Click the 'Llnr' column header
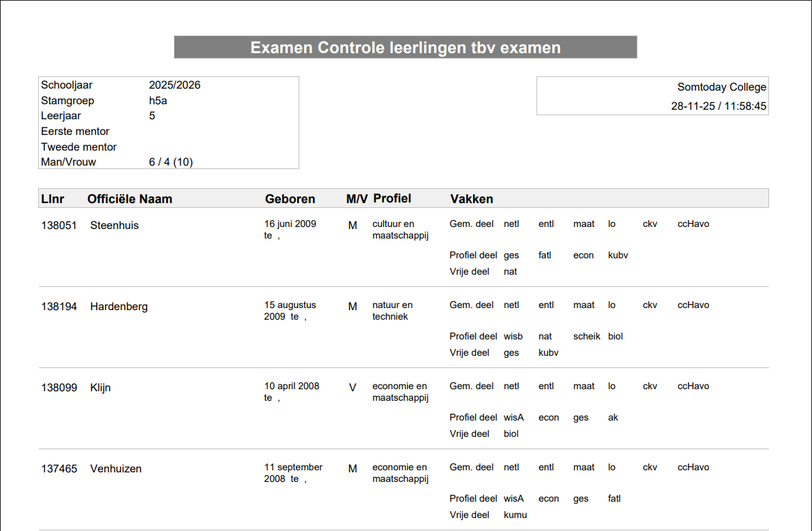 pos(53,199)
